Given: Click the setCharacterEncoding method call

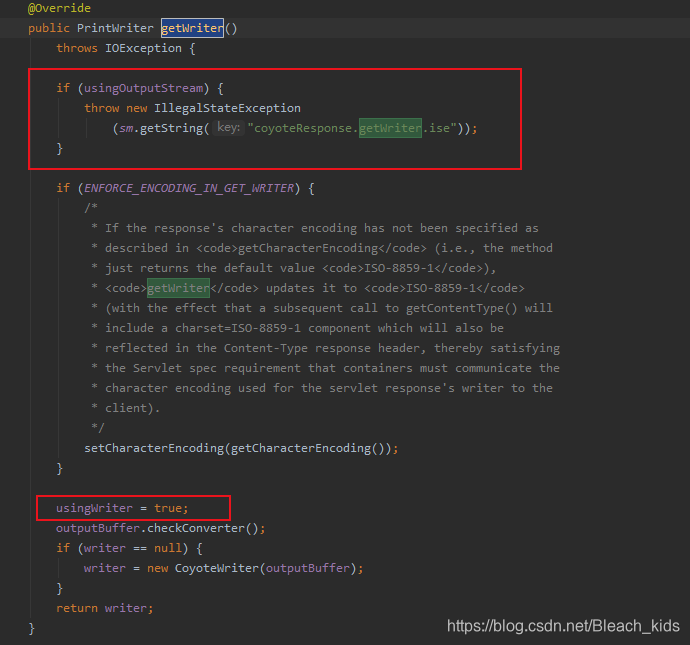Looking at the screenshot, I should [x=154, y=448].
